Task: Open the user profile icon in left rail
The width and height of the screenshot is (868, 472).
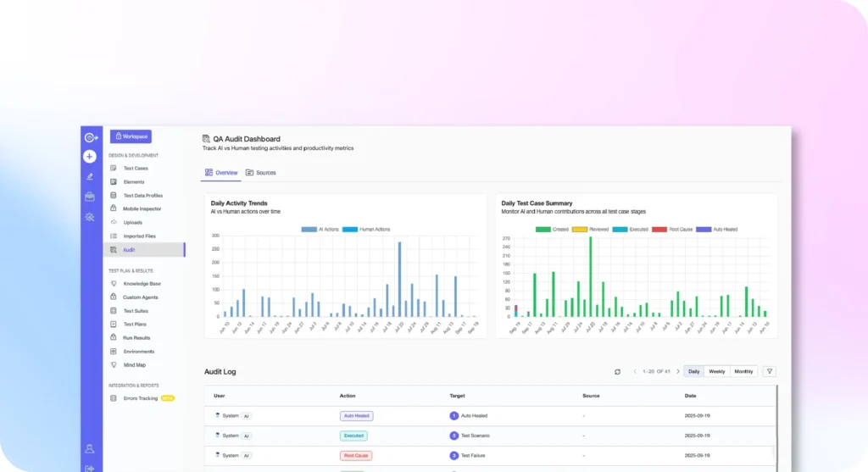Action: pos(90,448)
